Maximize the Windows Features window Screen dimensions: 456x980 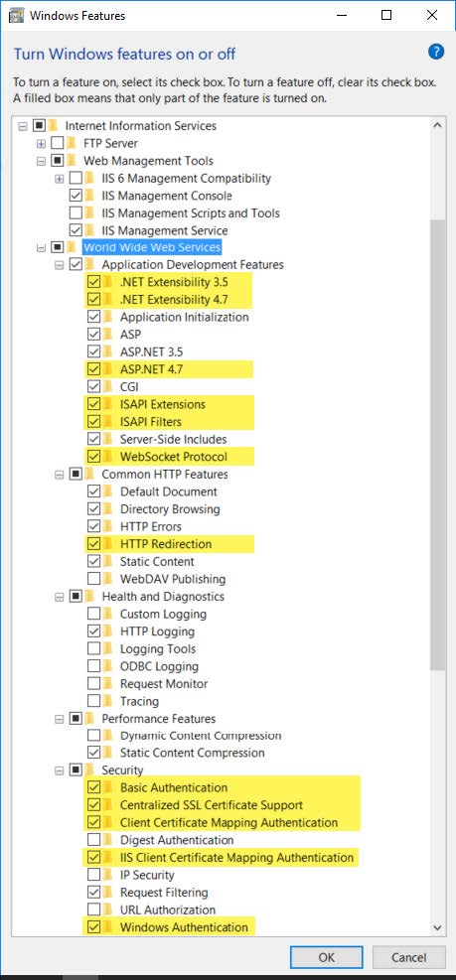click(386, 15)
